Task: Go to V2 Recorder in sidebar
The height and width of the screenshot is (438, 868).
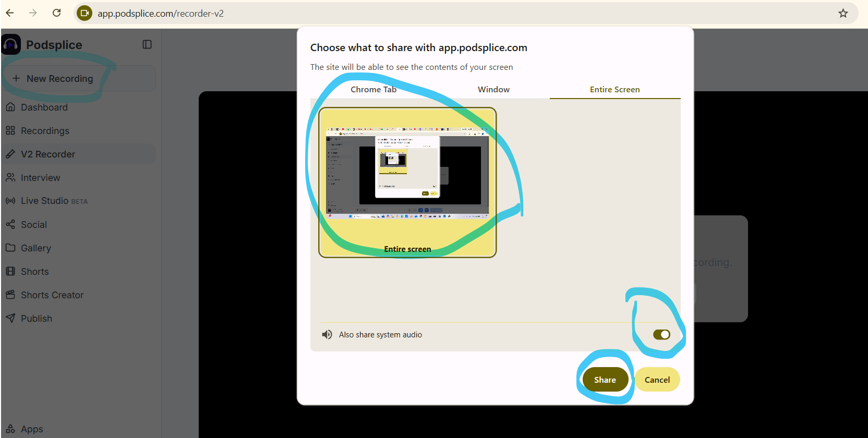Action: point(78,154)
